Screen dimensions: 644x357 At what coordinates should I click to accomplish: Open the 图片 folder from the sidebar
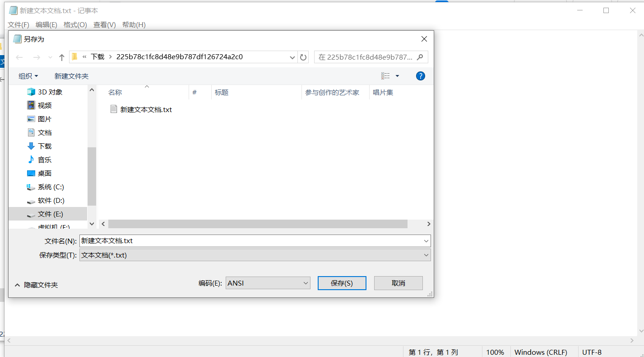tap(44, 119)
